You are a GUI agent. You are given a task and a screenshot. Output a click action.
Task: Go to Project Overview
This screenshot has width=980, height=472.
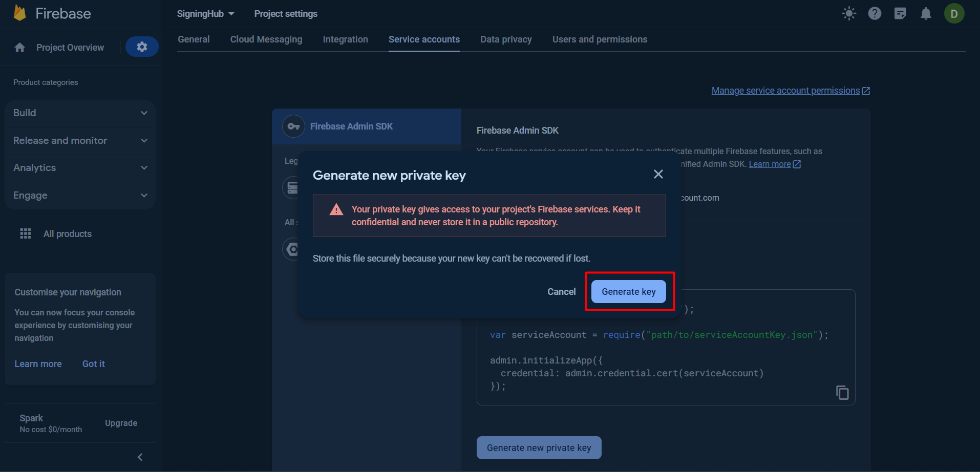tap(70, 48)
